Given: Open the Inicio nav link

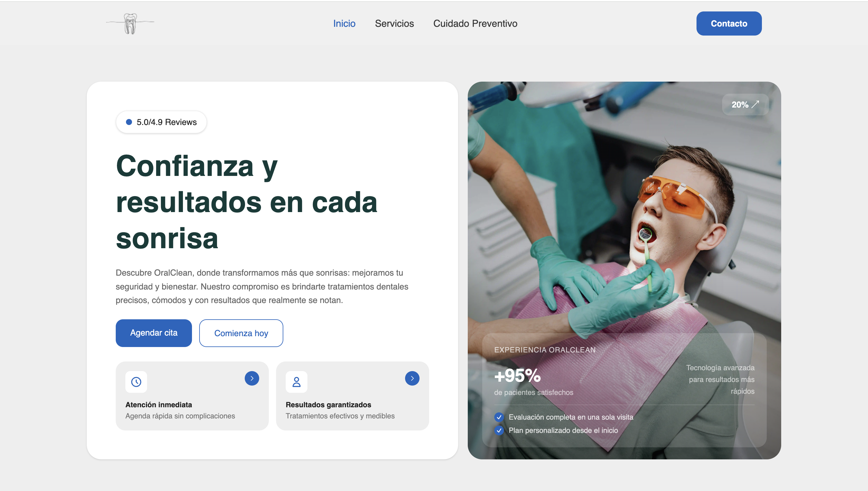Looking at the screenshot, I should point(344,23).
